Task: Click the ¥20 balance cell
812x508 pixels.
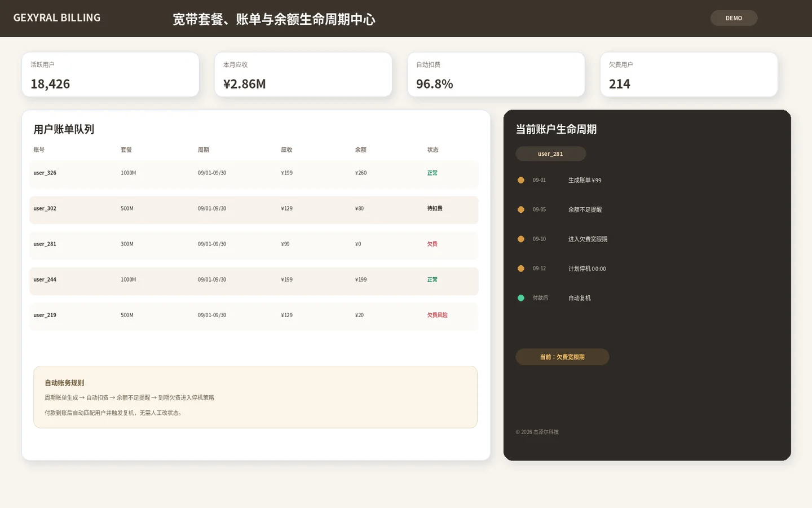Action: (359, 315)
